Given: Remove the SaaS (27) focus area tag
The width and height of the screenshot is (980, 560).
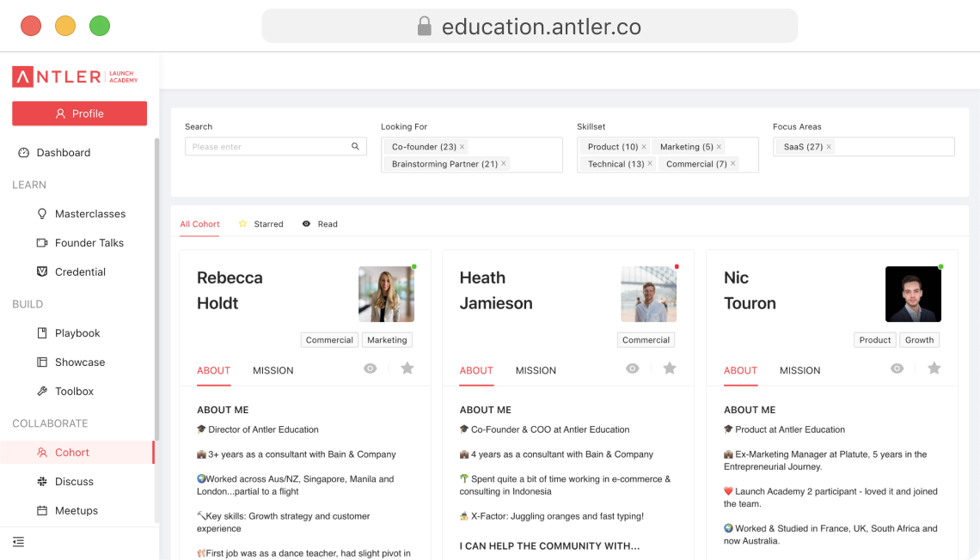Looking at the screenshot, I should tap(829, 147).
